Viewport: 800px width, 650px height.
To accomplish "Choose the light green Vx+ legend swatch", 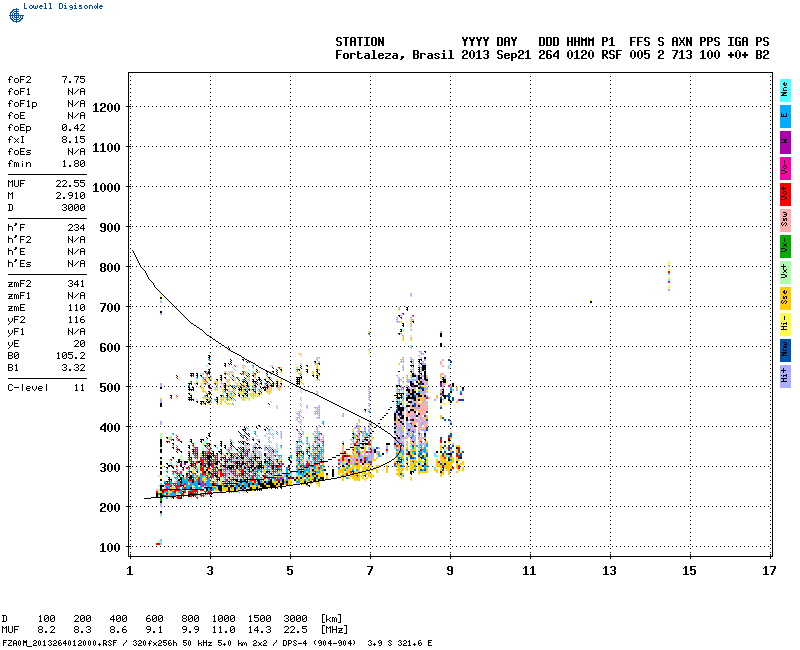I will coord(785,271).
